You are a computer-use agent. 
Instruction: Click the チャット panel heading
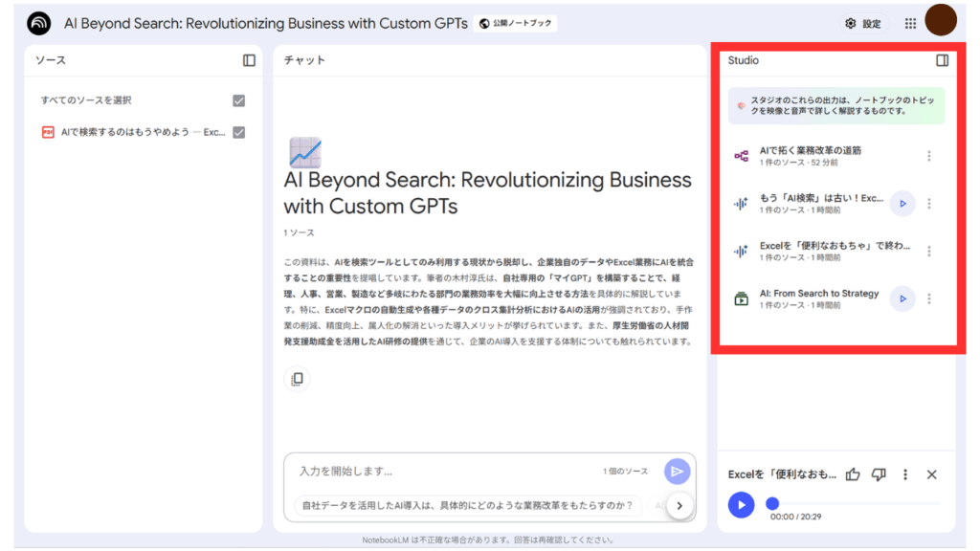(x=304, y=60)
